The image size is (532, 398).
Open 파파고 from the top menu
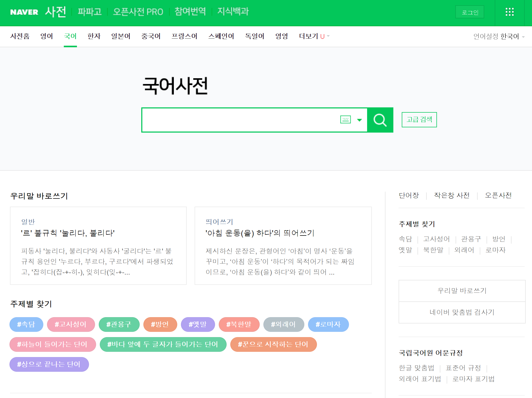[90, 12]
